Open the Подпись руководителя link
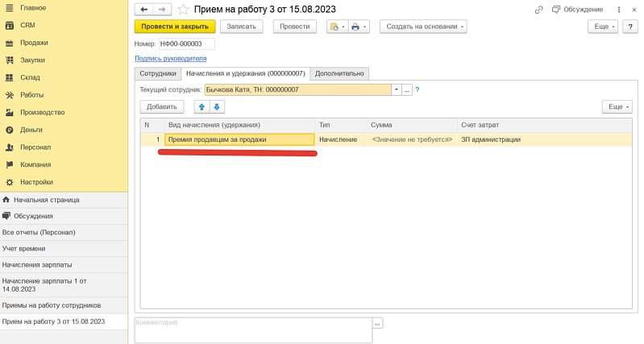 (170, 58)
